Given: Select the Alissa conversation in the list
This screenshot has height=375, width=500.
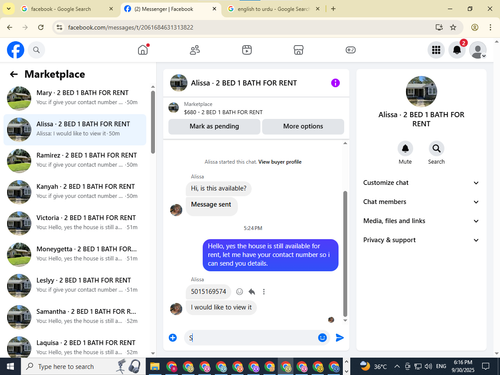Looking at the screenshot, I should point(75,130).
